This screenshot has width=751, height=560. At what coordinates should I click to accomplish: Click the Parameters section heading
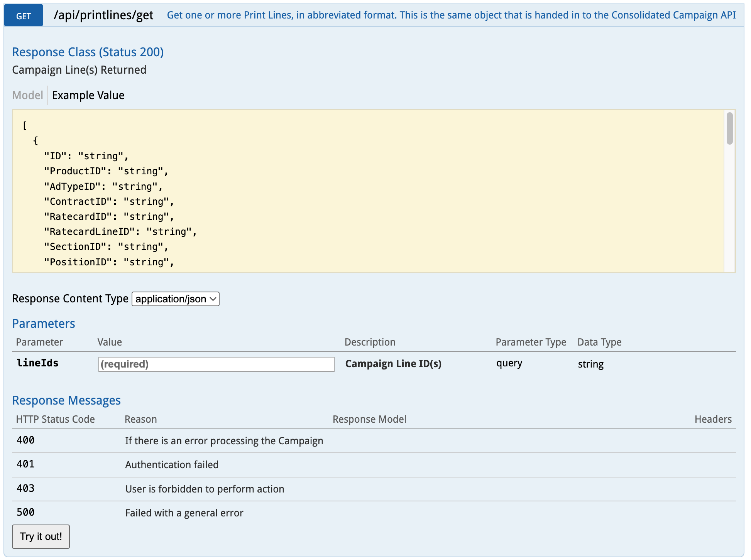coord(44,324)
